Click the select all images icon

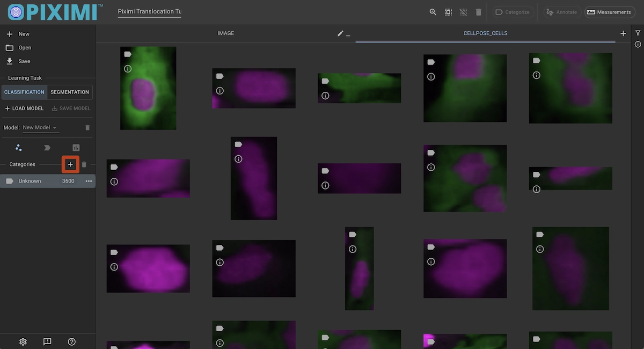click(448, 12)
